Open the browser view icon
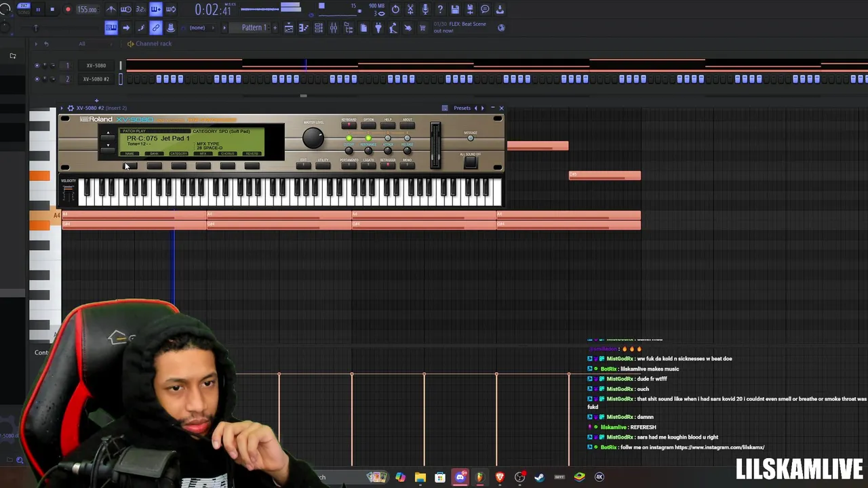The image size is (868, 488). point(349,28)
